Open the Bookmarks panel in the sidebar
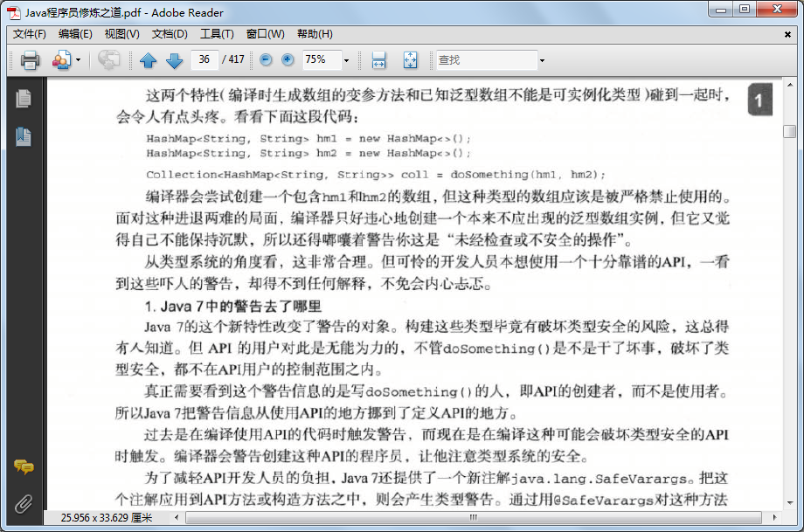 click(x=23, y=137)
